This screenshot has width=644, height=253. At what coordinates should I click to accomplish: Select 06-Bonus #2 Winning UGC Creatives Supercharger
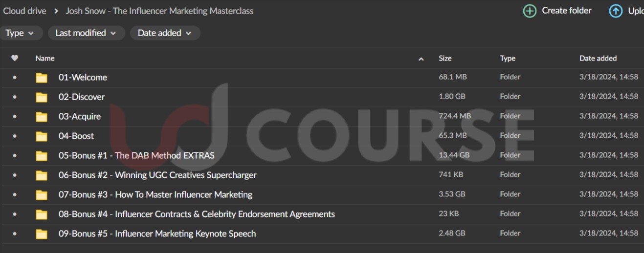pos(157,175)
